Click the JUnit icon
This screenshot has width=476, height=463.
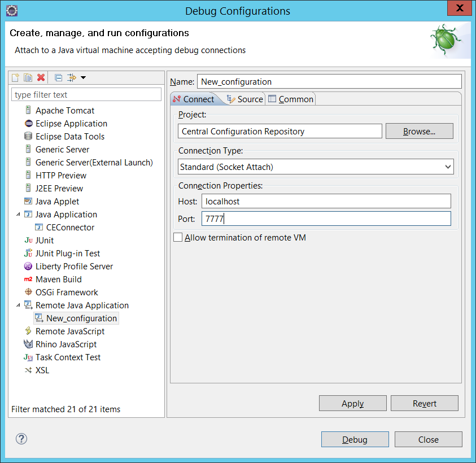[28, 240]
